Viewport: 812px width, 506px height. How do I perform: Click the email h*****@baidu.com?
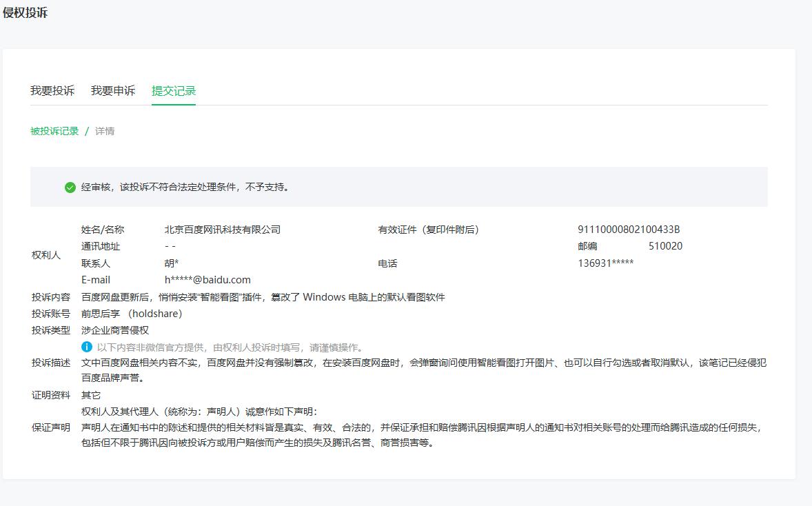pos(207,280)
